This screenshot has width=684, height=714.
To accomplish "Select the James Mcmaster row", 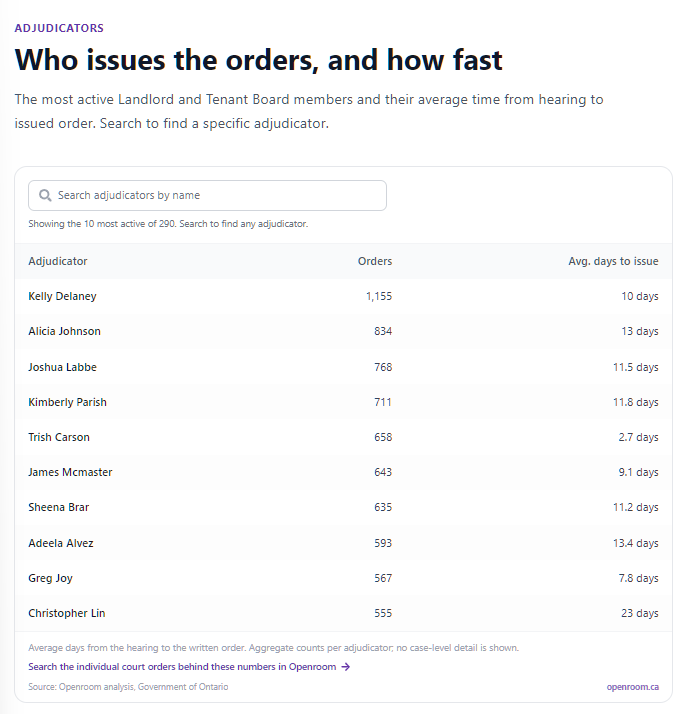I will 343,472.
